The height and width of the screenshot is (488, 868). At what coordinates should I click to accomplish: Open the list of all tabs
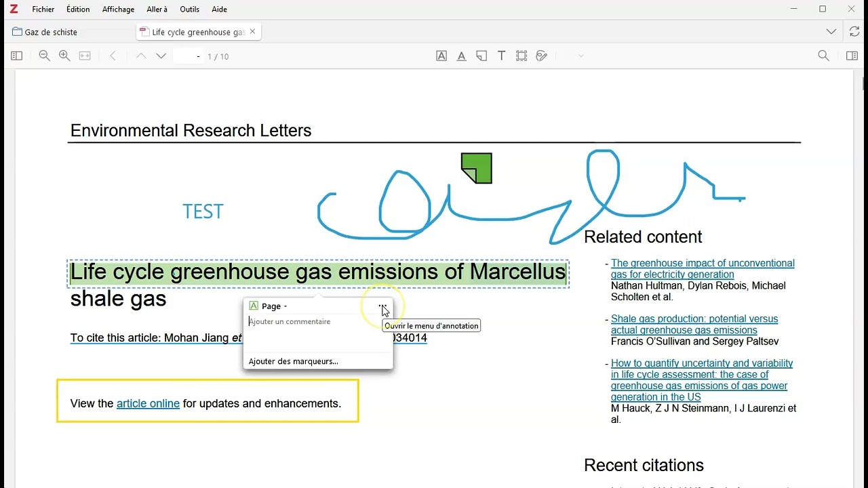[x=831, y=32]
